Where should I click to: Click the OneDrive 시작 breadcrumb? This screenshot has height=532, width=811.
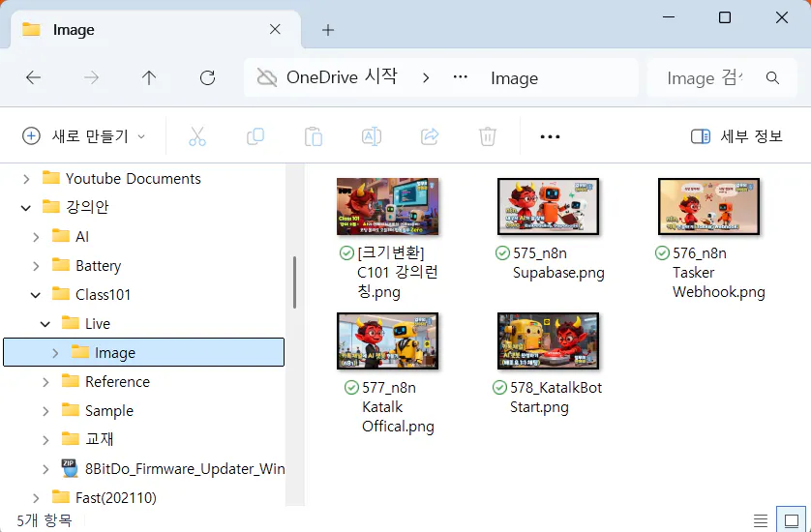342,77
